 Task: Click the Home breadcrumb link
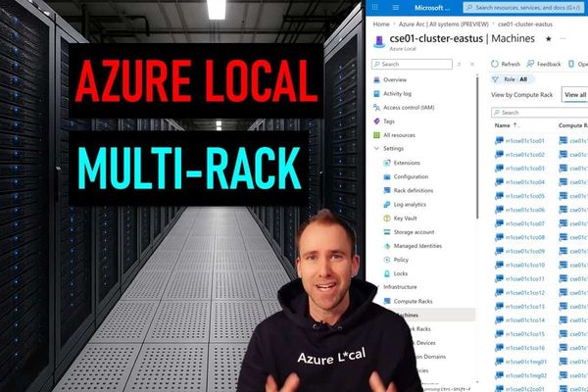pos(381,24)
